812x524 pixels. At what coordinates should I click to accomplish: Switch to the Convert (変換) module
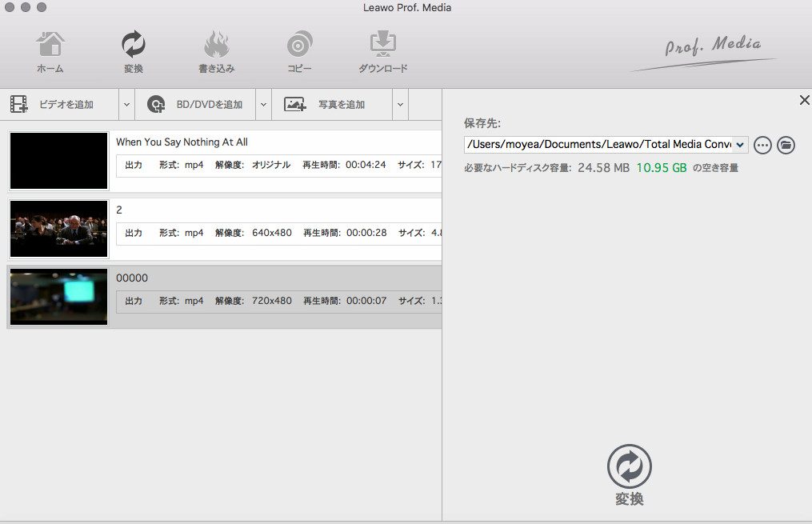[x=134, y=53]
